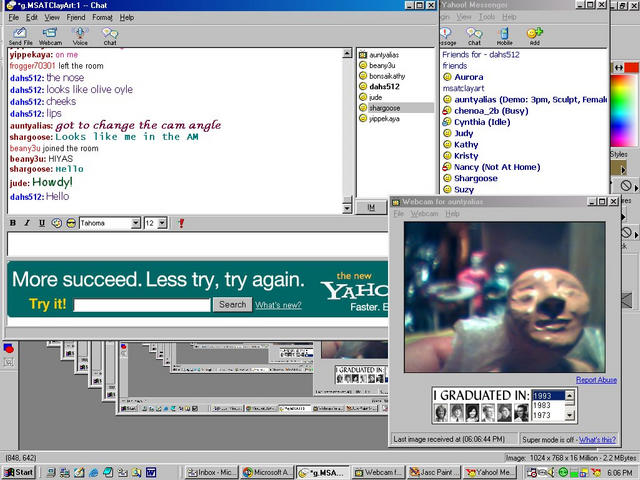Open the emoticon smiley picker
This screenshot has height=480, width=640.
pyautogui.click(x=71, y=223)
